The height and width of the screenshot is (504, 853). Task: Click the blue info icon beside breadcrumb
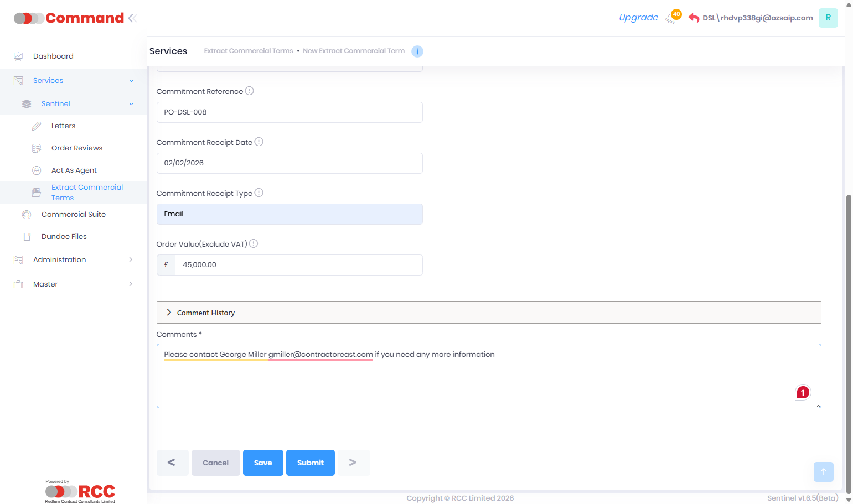point(417,51)
